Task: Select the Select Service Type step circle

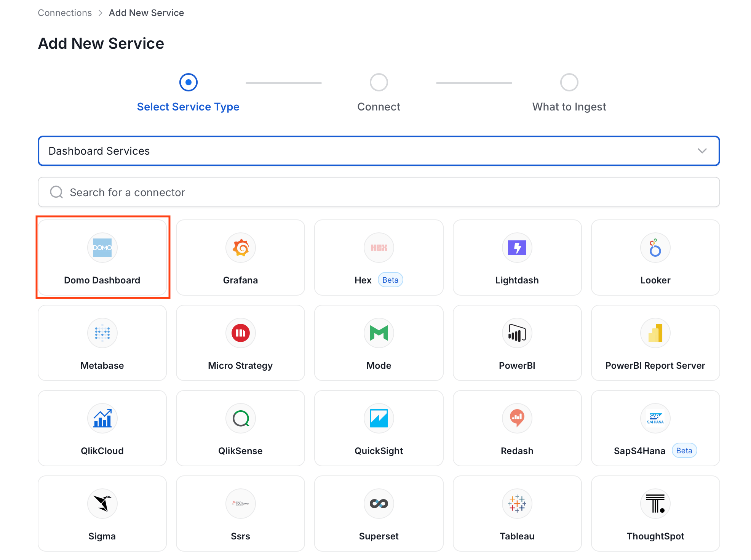Action: pos(188,82)
